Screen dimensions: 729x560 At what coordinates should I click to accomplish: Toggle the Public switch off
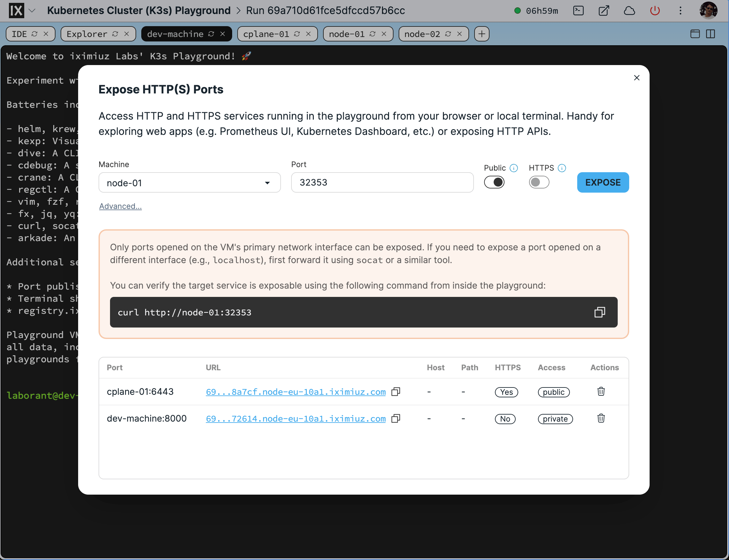click(x=494, y=182)
